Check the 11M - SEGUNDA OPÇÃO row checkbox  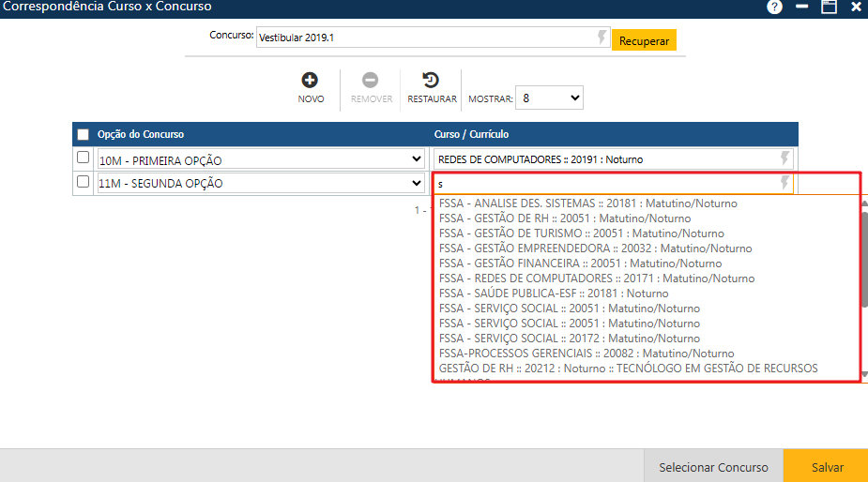[83, 182]
